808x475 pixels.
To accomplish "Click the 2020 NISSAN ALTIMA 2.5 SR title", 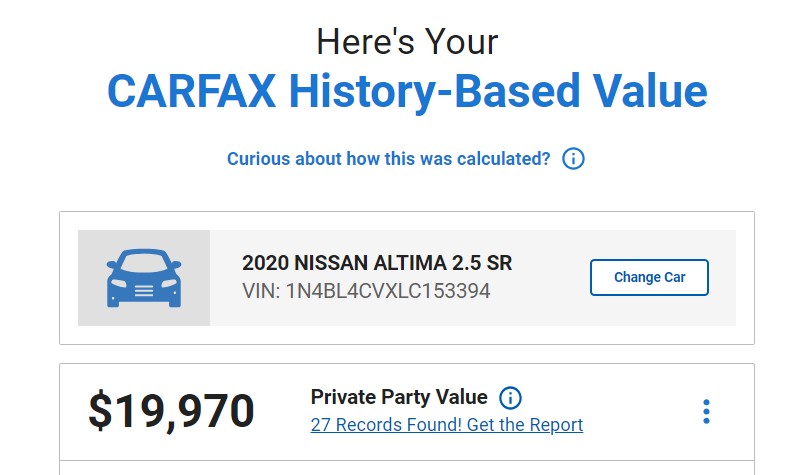I will pyautogui.click(x=377, y=263).
